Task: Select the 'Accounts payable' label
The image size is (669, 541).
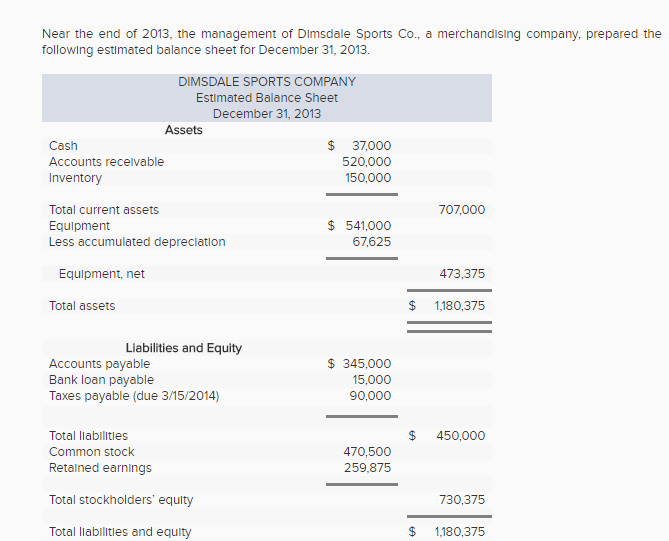Action: pyautogui.click(x=99, y=364)
